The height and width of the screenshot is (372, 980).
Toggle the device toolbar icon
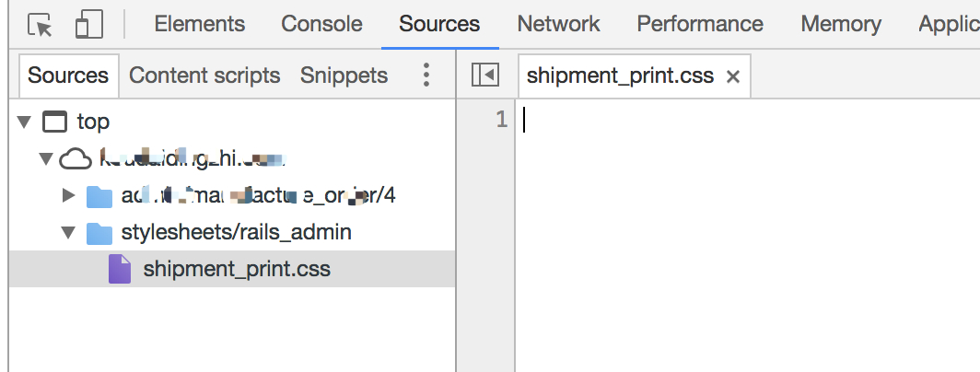point(88,25)
